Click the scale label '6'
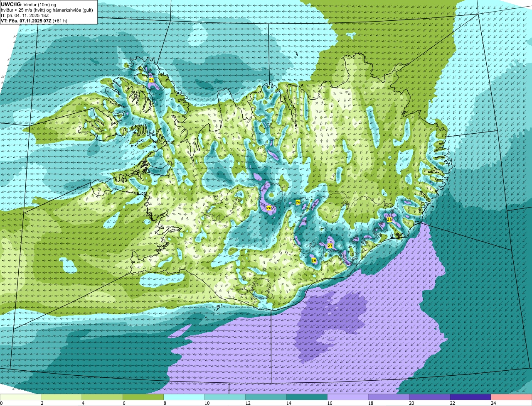 point(124,403)
